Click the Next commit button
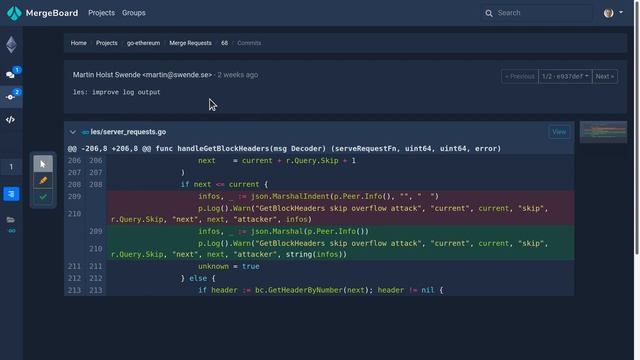 pos(605,76)
